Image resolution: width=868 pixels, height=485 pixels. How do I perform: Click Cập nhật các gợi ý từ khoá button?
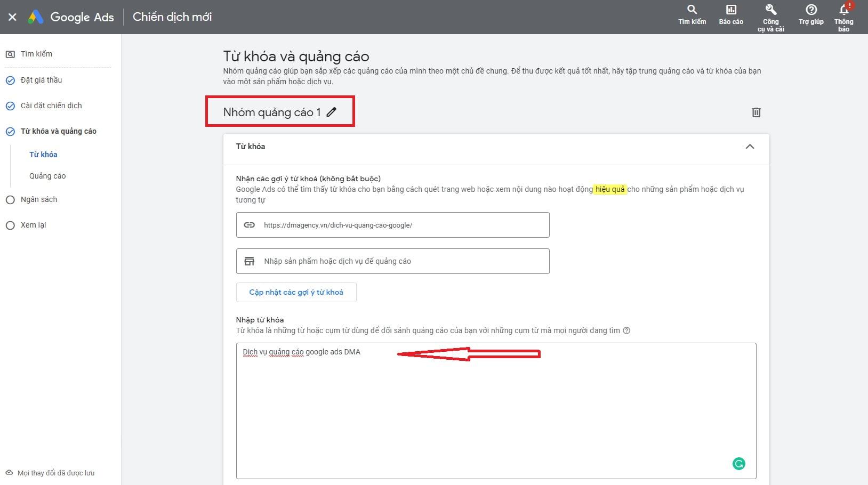pos(296,292)
